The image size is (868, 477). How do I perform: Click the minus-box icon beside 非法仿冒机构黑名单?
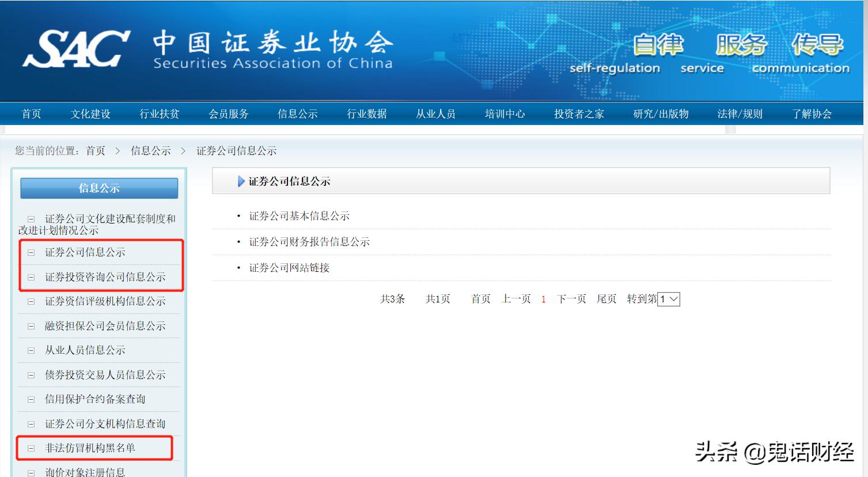click(x=30, y=448)
